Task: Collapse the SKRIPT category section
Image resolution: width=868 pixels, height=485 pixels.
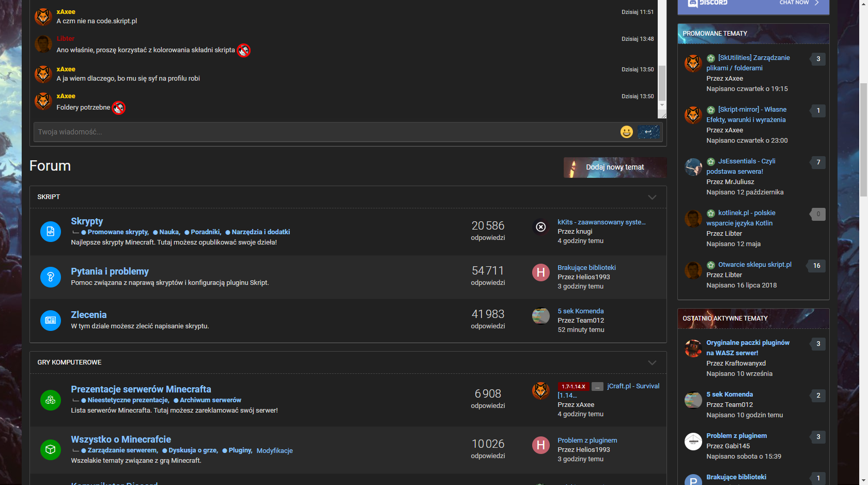Action: pyautogui.click(x=652, y=197)
